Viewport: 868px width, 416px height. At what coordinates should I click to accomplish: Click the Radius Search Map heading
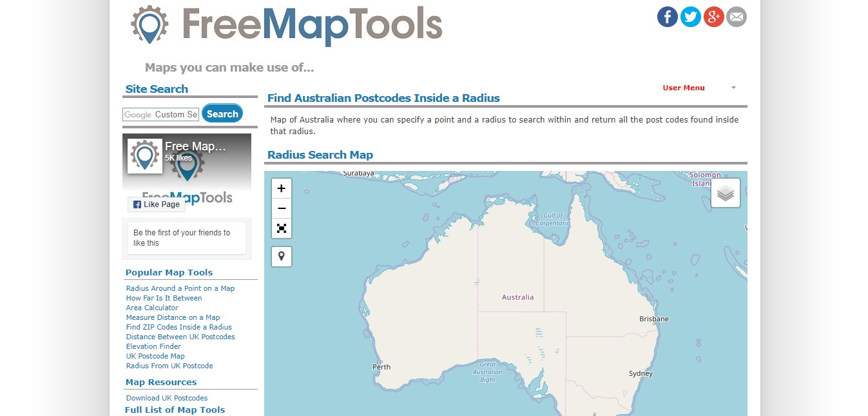320,155
